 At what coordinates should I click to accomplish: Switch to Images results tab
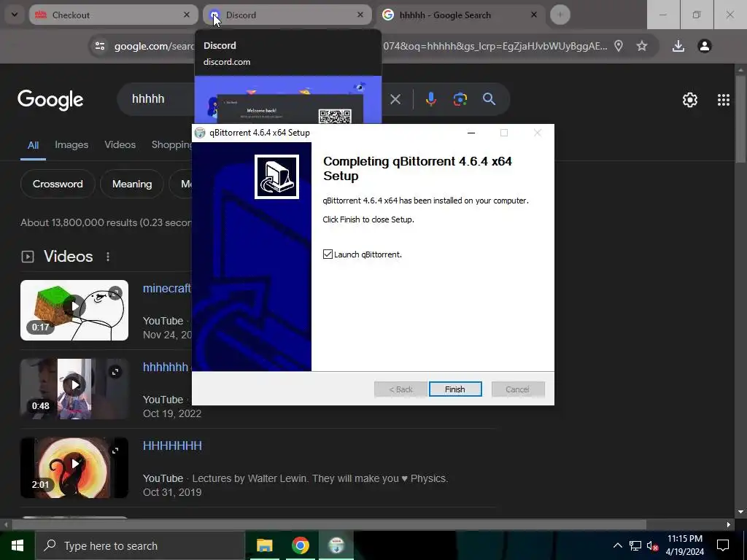coord(71,145)
